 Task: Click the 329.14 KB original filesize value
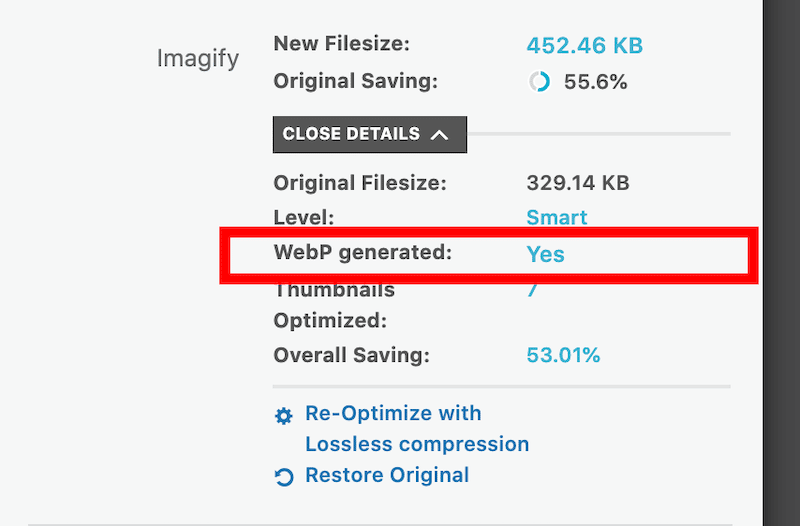[578, 183]
